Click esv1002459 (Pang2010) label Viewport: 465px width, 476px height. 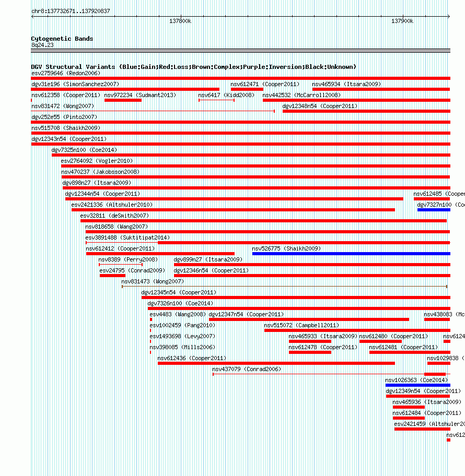tap(182, 325)
